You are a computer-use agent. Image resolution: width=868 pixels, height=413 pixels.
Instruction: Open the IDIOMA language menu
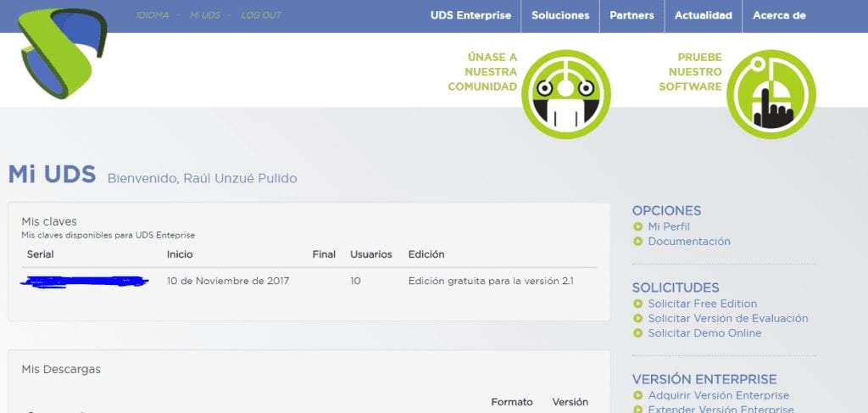(153, 15)
